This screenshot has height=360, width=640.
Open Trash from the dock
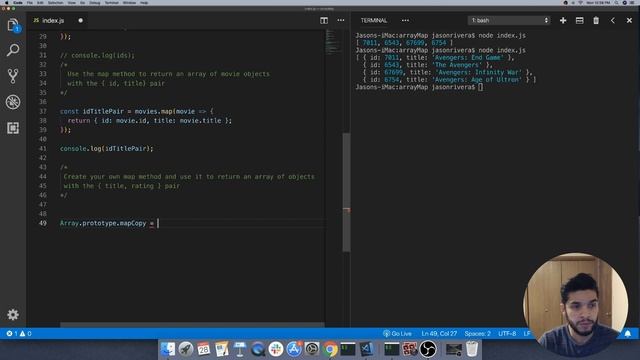(x=472, y=349)
